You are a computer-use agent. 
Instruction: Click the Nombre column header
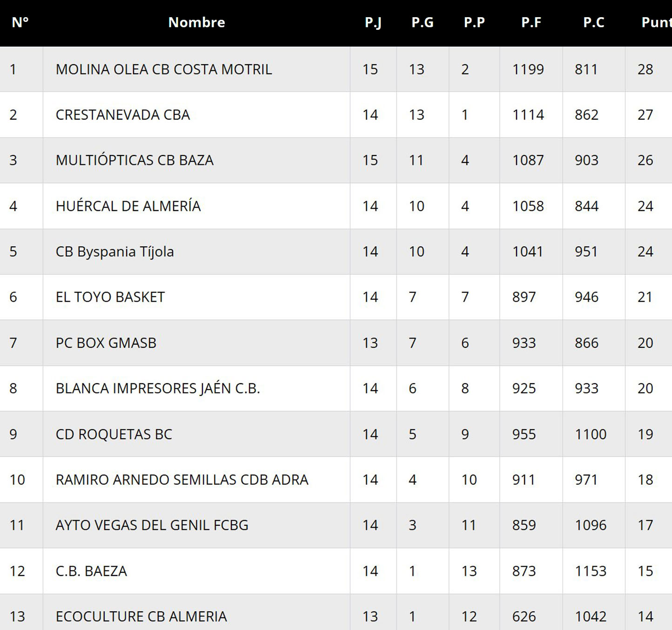click(x=196, y=22)
